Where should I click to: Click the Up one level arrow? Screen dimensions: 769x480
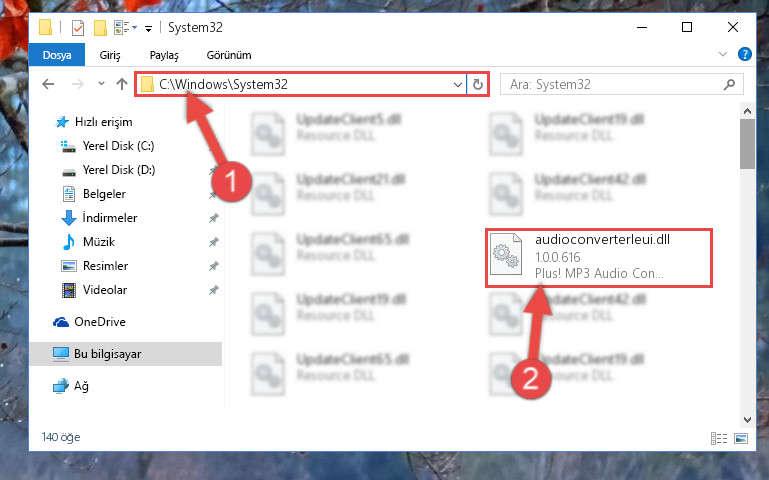pos(122,84)
